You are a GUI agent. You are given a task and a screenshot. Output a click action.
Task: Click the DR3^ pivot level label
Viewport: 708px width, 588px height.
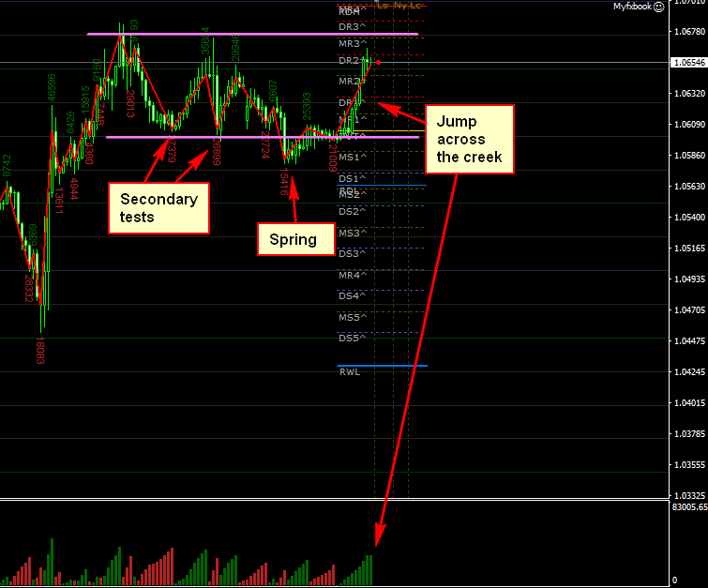click(x=353, y=27)
